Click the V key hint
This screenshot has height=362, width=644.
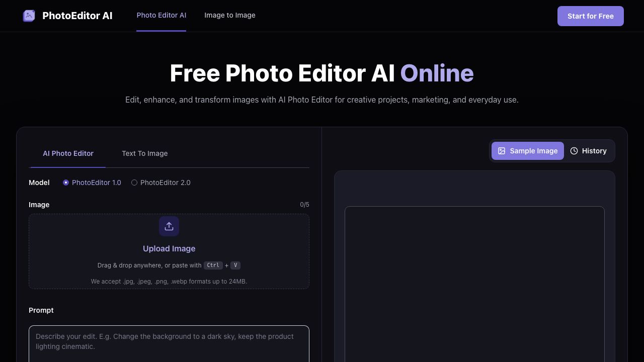point(235,265)
